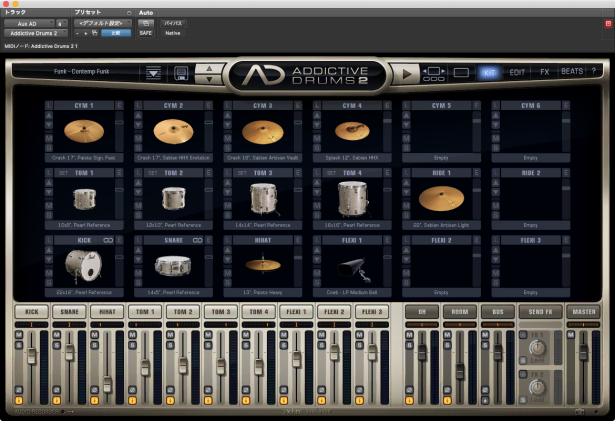Click the plus next preset button
This screenshot has width=615, height=421.
click(86, 33)
